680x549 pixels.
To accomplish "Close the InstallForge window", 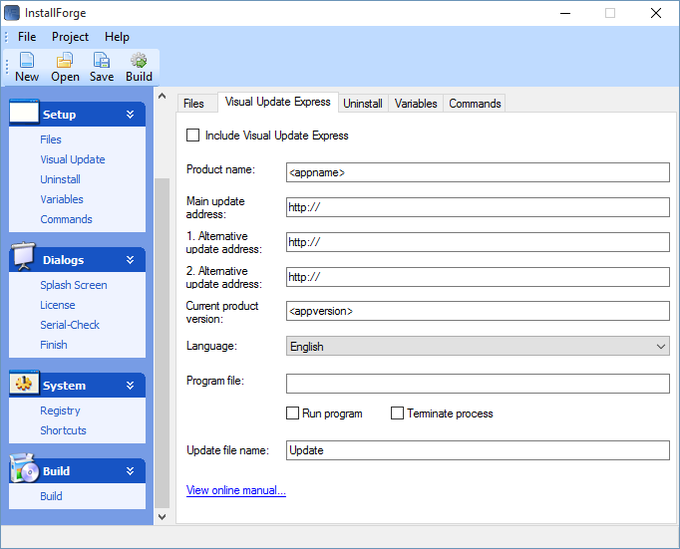I will 656,13.
